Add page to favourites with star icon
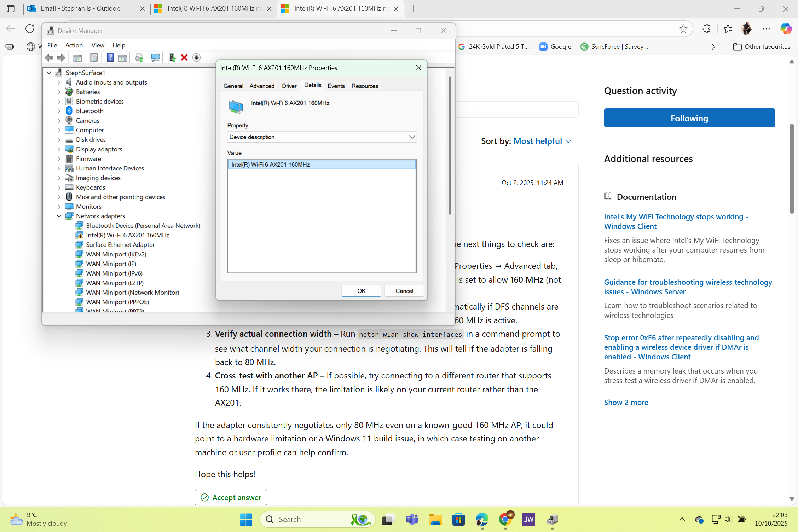798x532 pixels. [683, 29]
